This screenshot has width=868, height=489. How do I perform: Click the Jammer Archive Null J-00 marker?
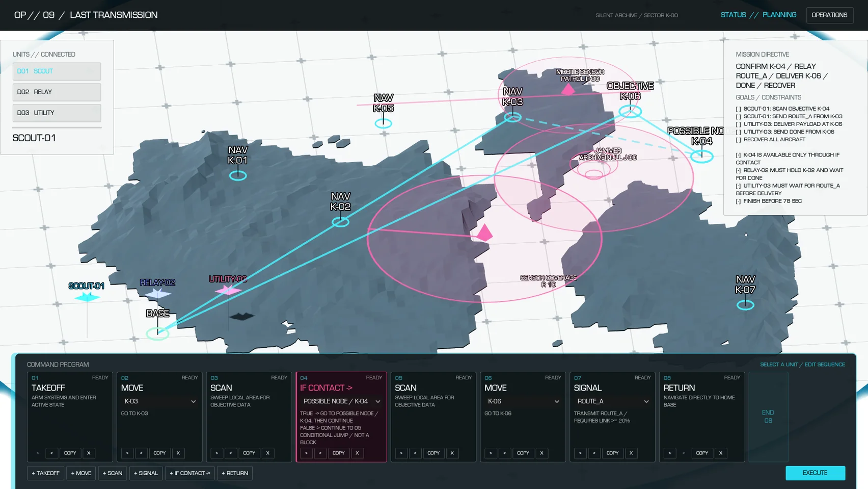[594, 174]
